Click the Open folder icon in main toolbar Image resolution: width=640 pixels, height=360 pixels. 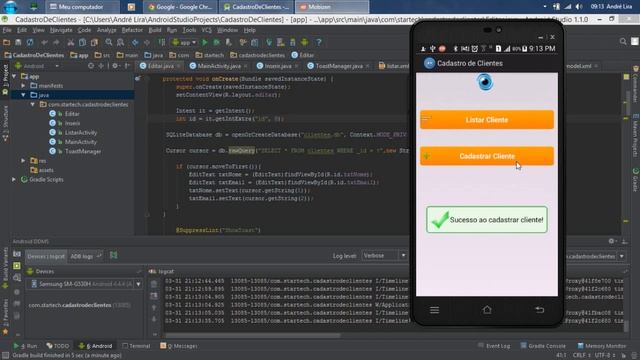coord(7,42)
